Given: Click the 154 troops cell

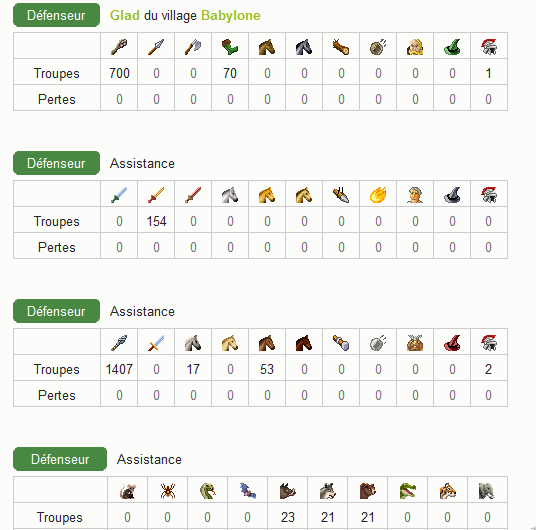Looking at the screenshot, I should [x=156, y=221].
